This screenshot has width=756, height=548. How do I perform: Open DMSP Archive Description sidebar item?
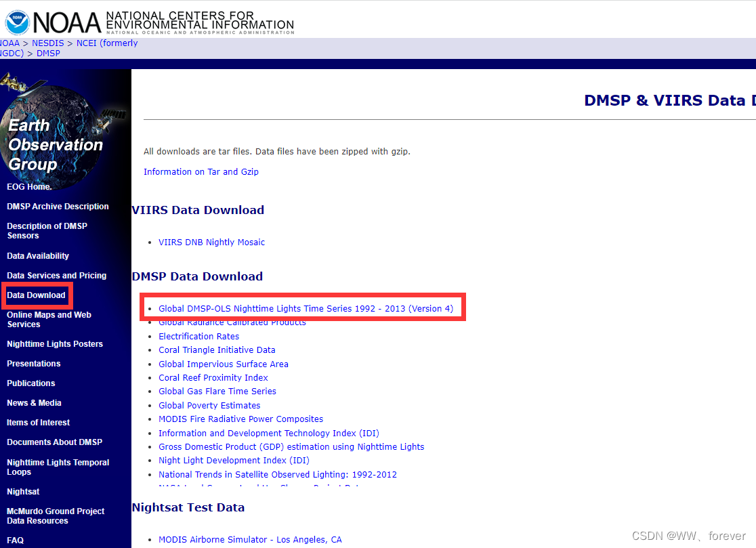coord(58,207)
